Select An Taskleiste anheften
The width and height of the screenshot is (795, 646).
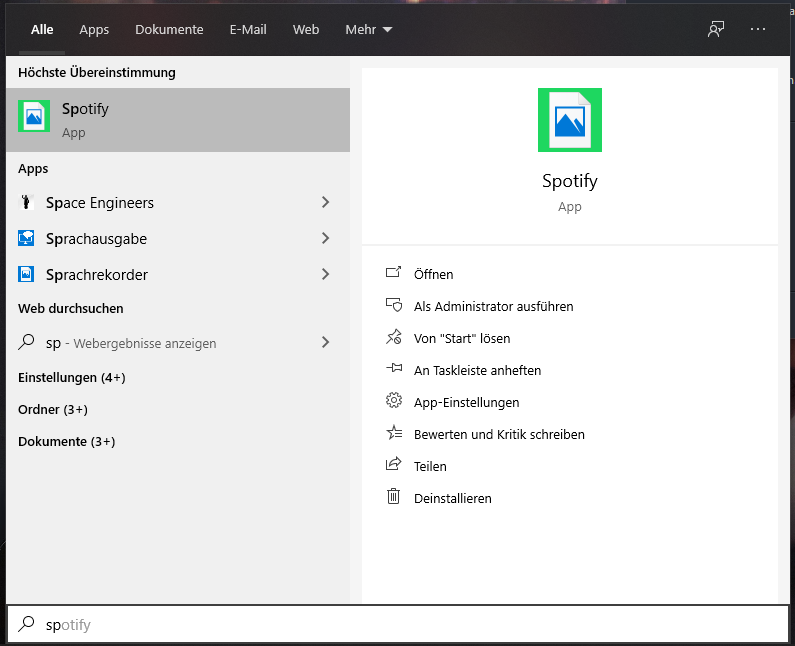point(477,370)
